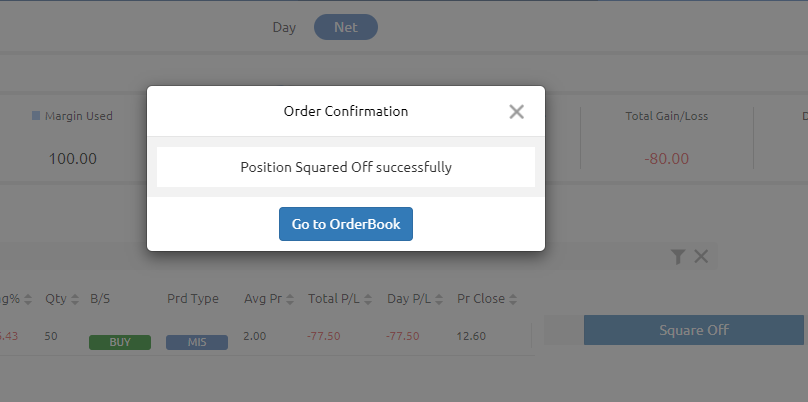
Task: Sort positions by Qty column
Action: click(x=75, y=299)
